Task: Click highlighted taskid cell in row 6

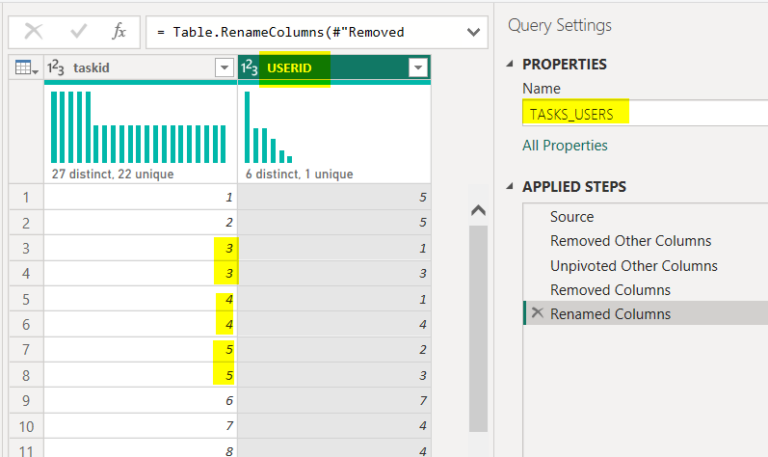Action: (141, 324)
